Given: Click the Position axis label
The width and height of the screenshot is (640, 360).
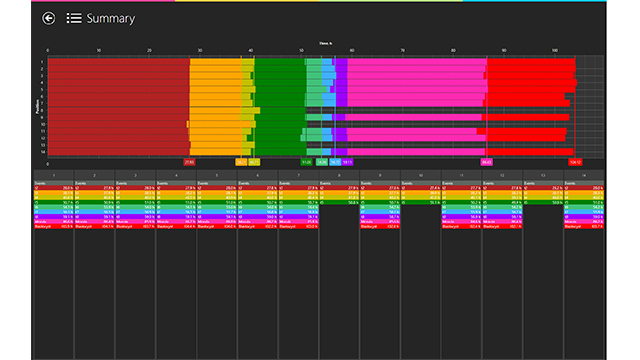Looking at the screenshot, I should click(38, 107).
